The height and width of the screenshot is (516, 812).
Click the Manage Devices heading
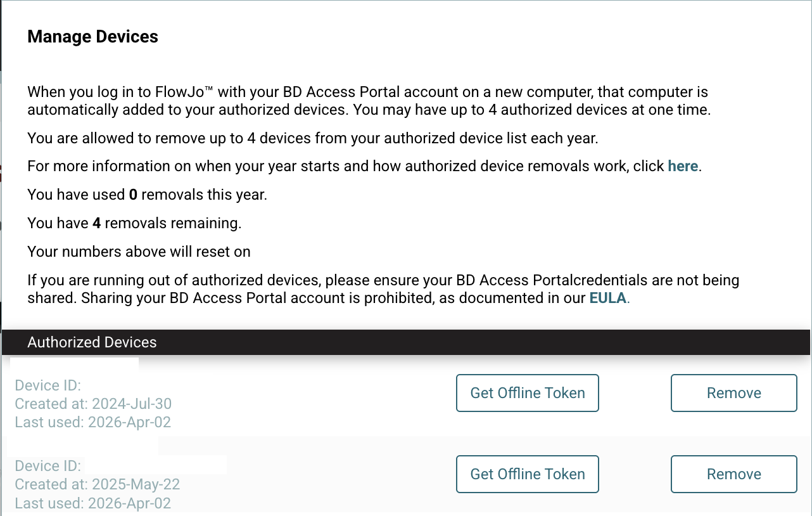click(x=92, y=37)
